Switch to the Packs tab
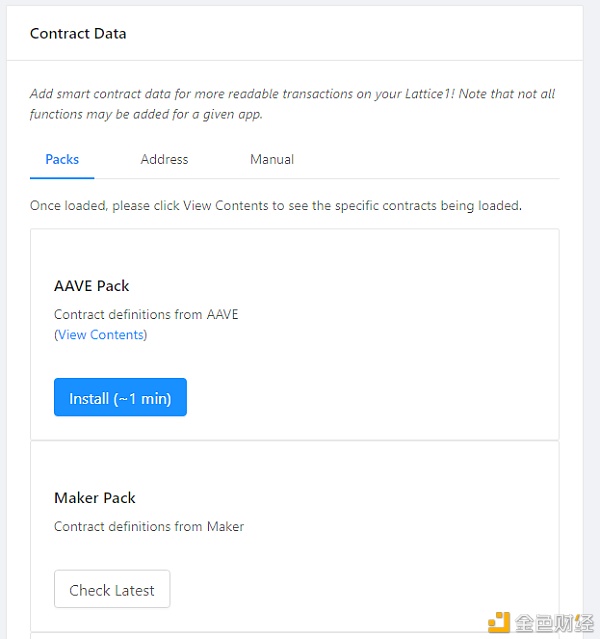This screenshot has height=639, width=600. [x=62, y=159]
